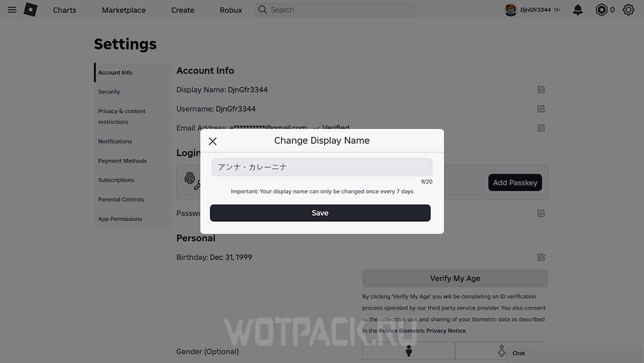
Task: Edit the Username pencil icon
Action: (x=541, y=109)
